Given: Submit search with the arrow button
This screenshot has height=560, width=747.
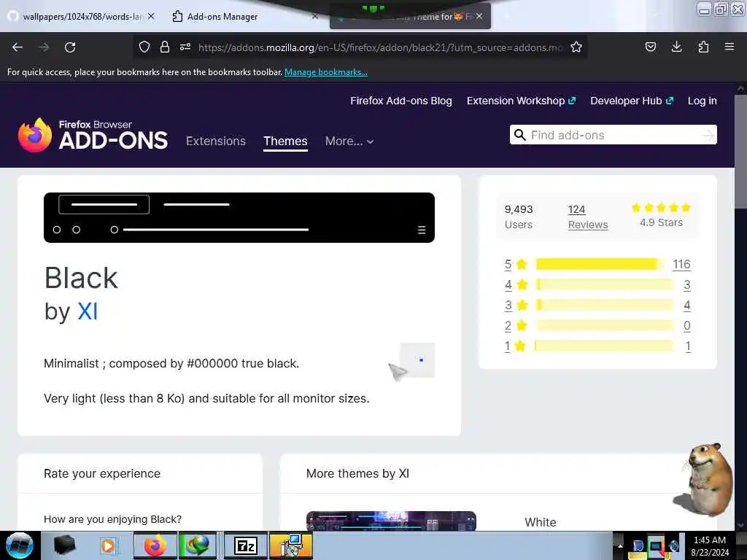Looking at the screenshot, I should pos(708,135).
